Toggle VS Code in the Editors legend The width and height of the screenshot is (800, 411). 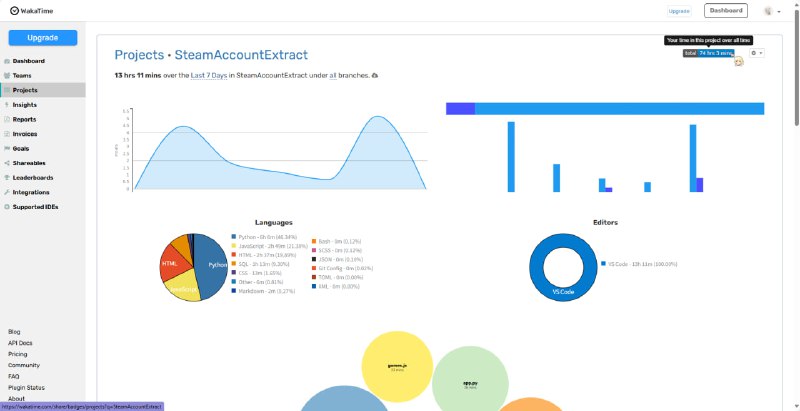point(642,264)
